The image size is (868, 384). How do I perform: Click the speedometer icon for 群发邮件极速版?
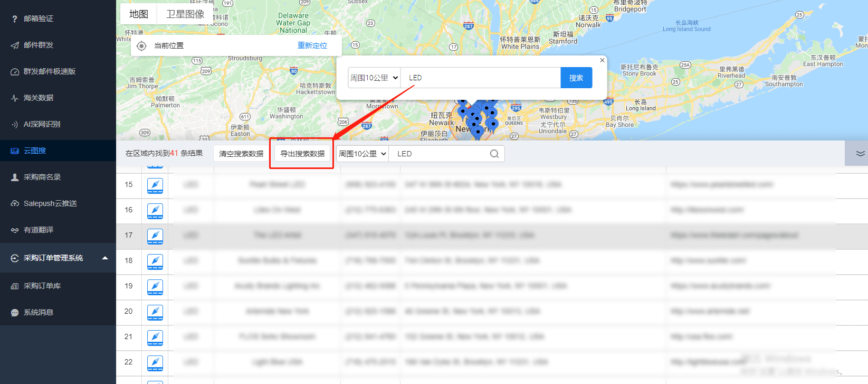[x=15, y=72]
